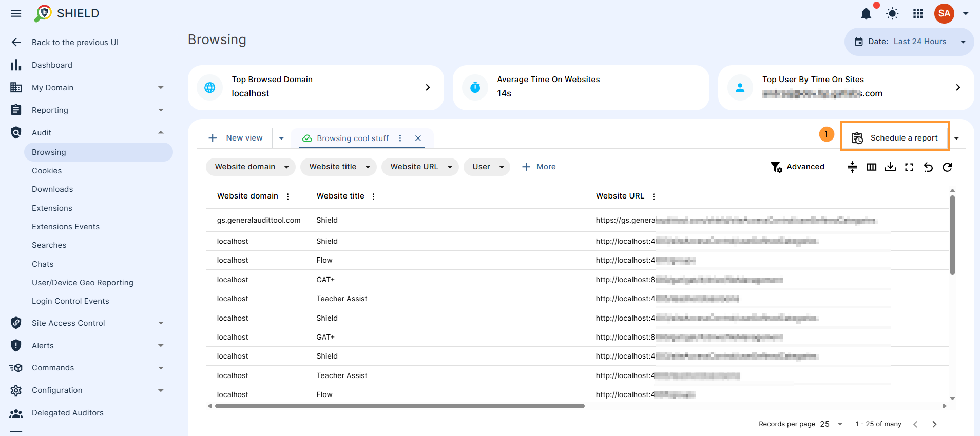Screen dimensions: 980x436
Task: Change Records per page dropdown
Action: pyautogui.click(x=832, y=424)
